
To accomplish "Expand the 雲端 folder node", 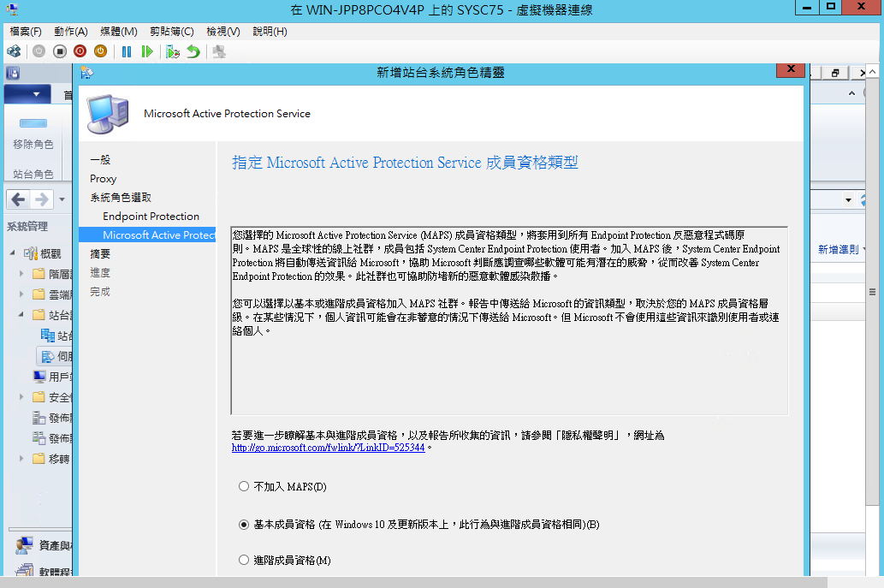I will [x=21, y=294].
